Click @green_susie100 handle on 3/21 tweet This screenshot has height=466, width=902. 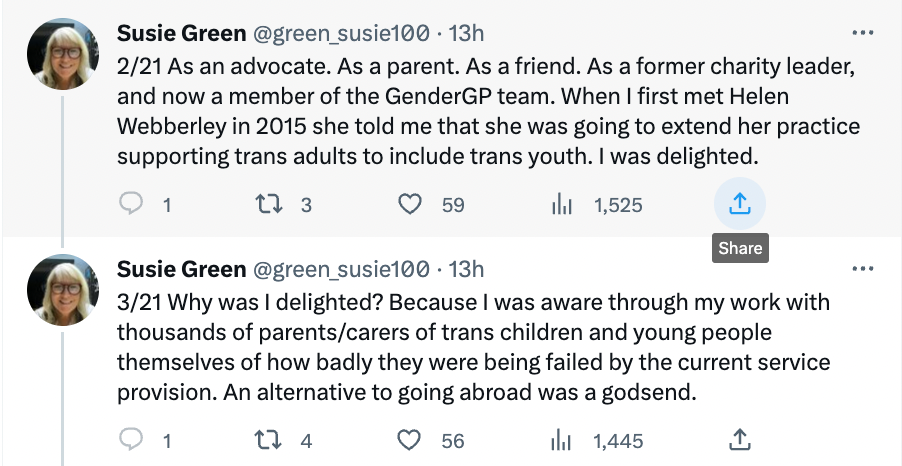click(x=343, y=269)
